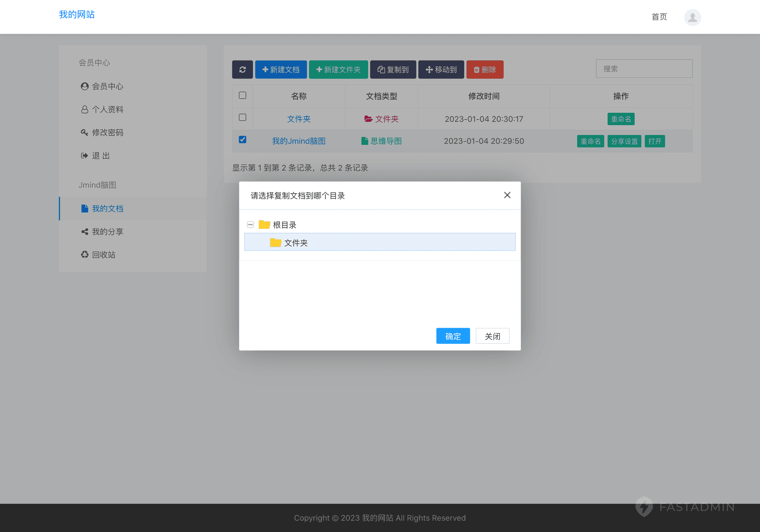This screenshot has width=760, height=532.
Task: Click the blue 确定 confirm button
Action: point(453,336)
